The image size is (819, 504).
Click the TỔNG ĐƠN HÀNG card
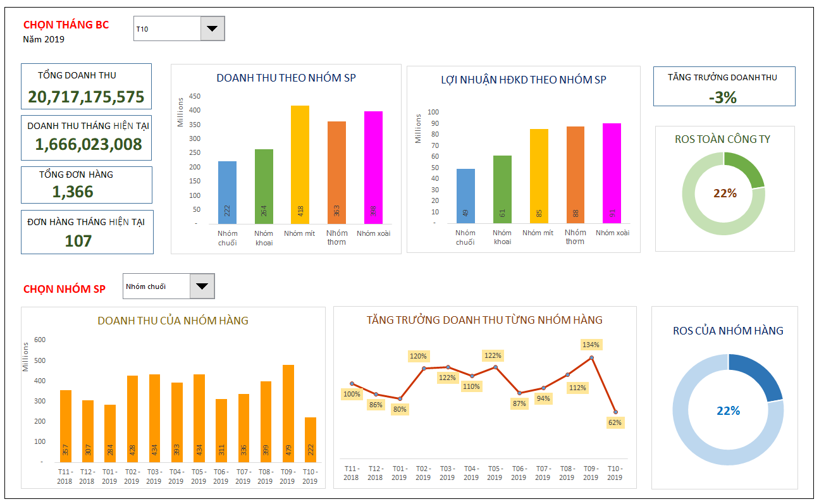[x=87, y=185]
